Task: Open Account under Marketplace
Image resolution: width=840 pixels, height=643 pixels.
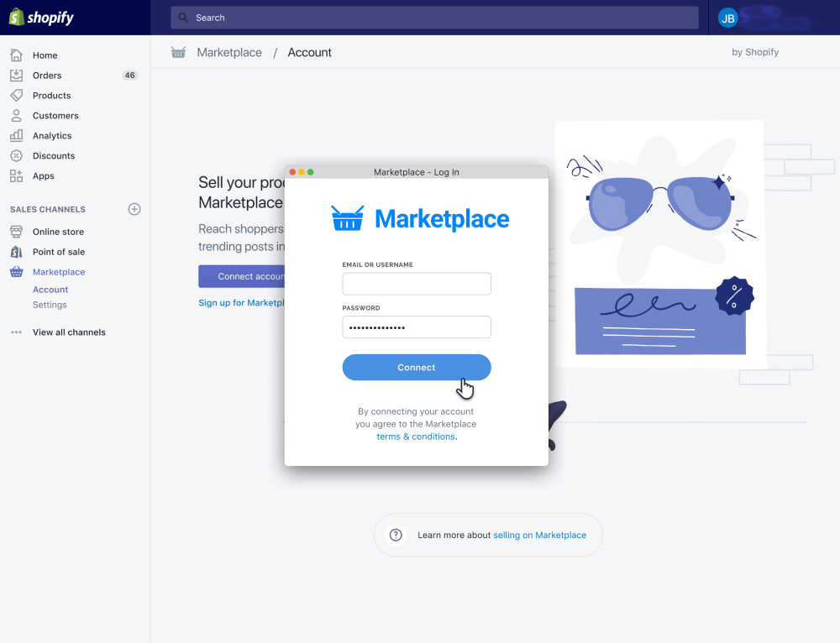Action: [50, 290]
